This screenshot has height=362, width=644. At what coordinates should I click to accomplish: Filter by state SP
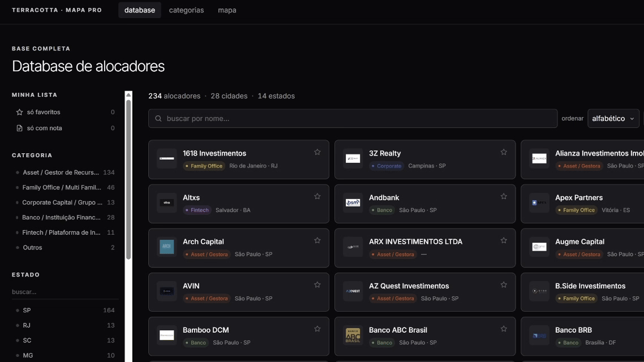(65, 311)
